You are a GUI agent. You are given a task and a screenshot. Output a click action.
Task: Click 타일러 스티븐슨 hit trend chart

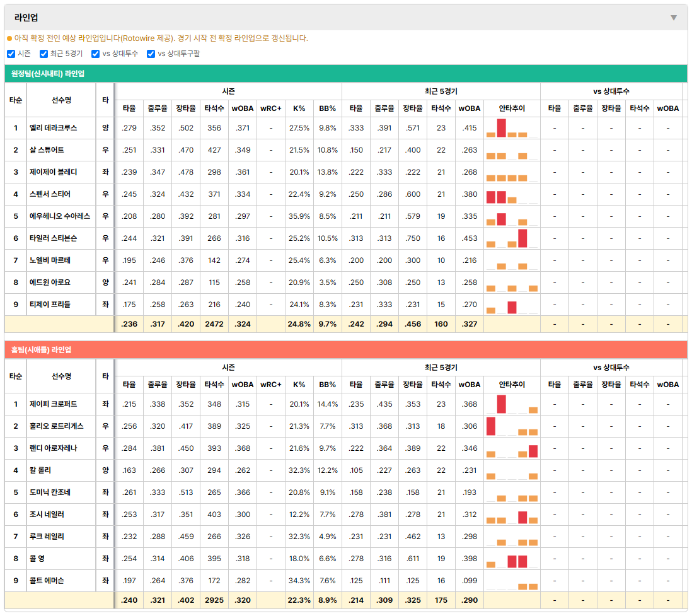512,238
